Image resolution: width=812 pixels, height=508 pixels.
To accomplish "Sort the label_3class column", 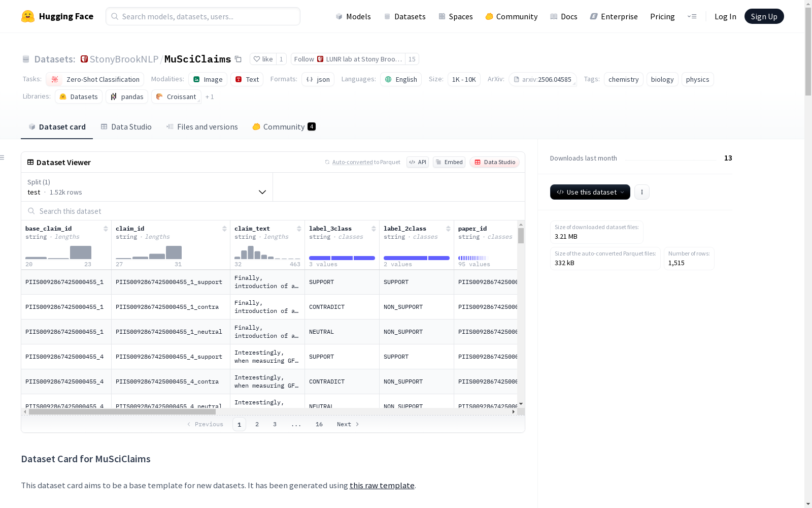I will pyautogui.click(x=374, y=229).
